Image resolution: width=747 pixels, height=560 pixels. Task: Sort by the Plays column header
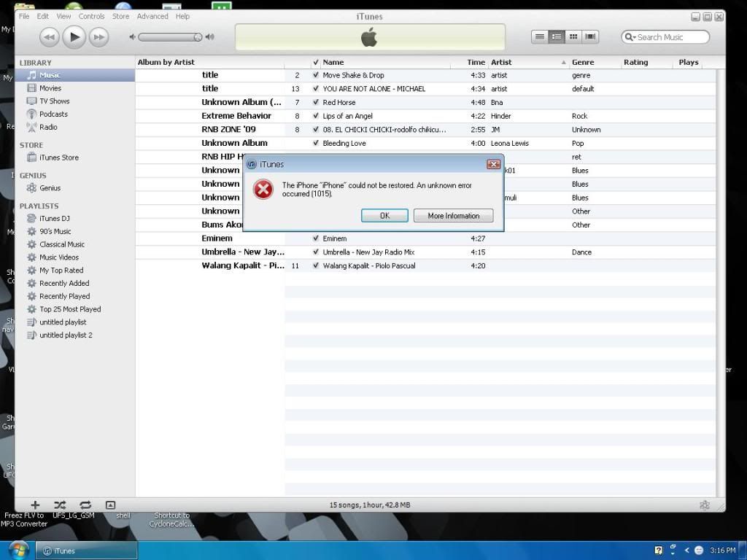coord(687,63)
